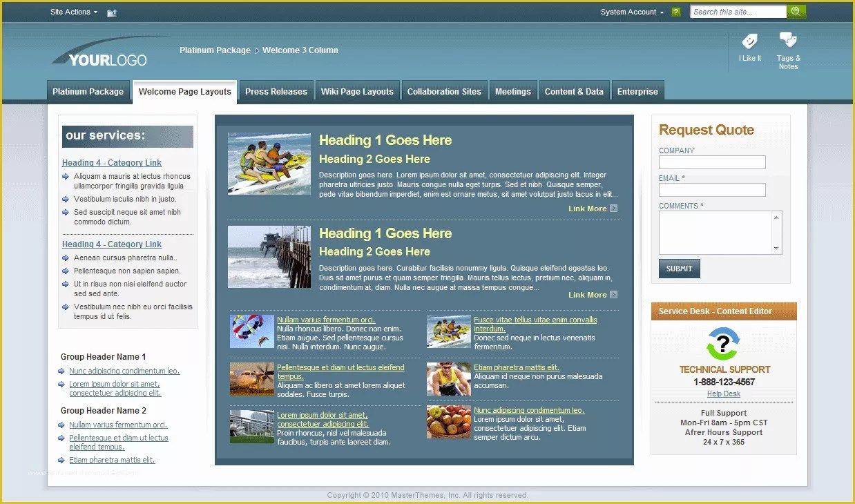Screen dimensions: 855x504
Task: Switch to the Press Releases tab
Action: coord(276,91)
